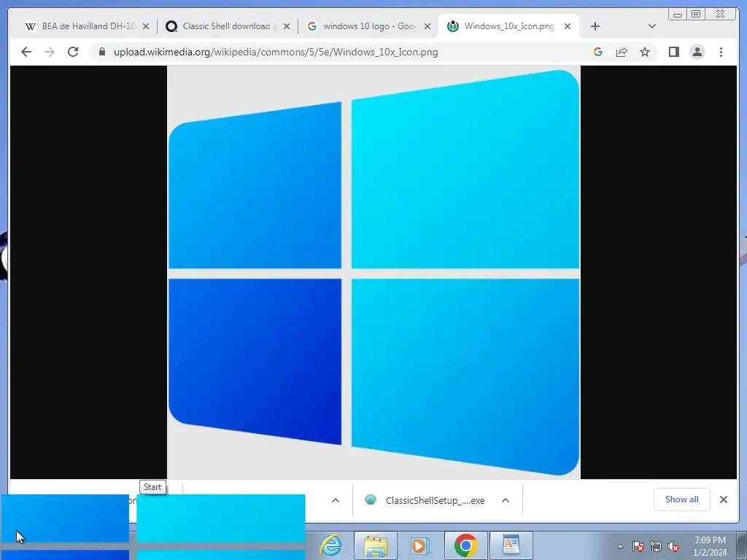Close the Windows_10x_Icon.png tab
The height and width of the screenshot is (560, 747).
568,26
